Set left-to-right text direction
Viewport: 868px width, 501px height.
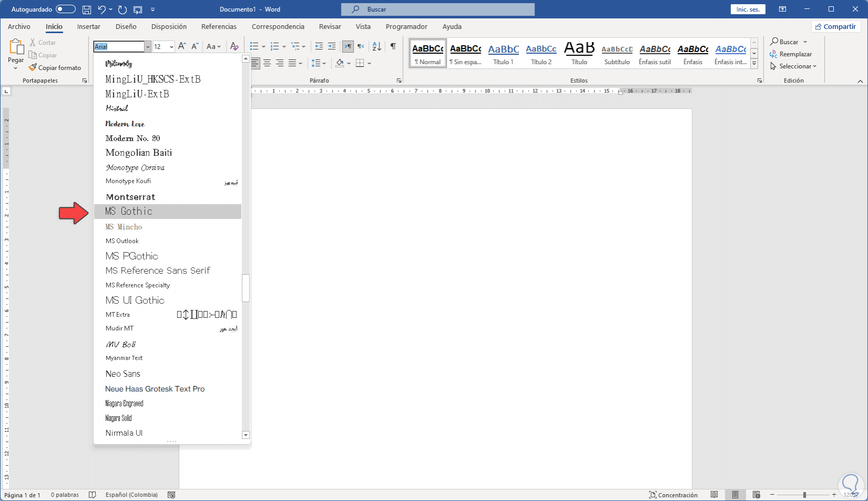[348, 46]
